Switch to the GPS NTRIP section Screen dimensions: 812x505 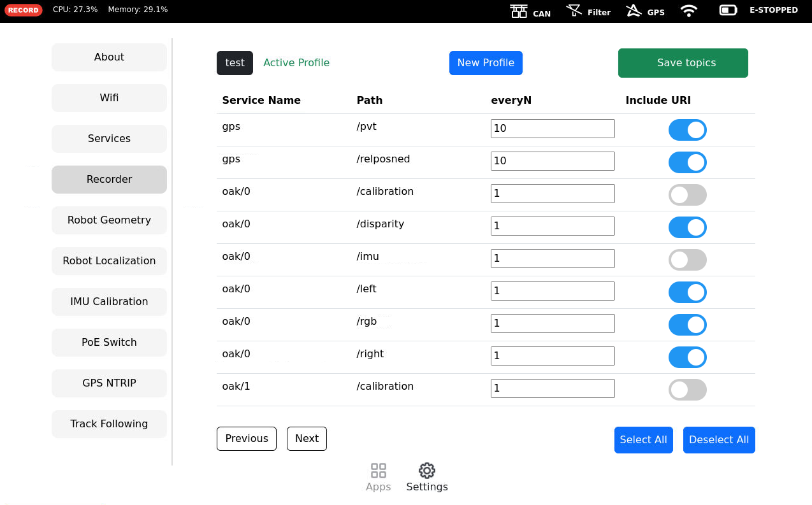point(109,383)
